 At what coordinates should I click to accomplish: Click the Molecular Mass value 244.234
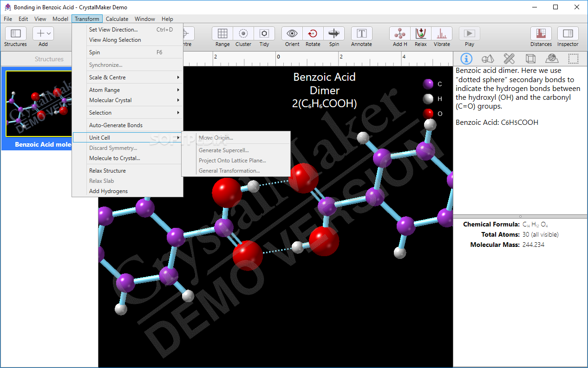533,245
